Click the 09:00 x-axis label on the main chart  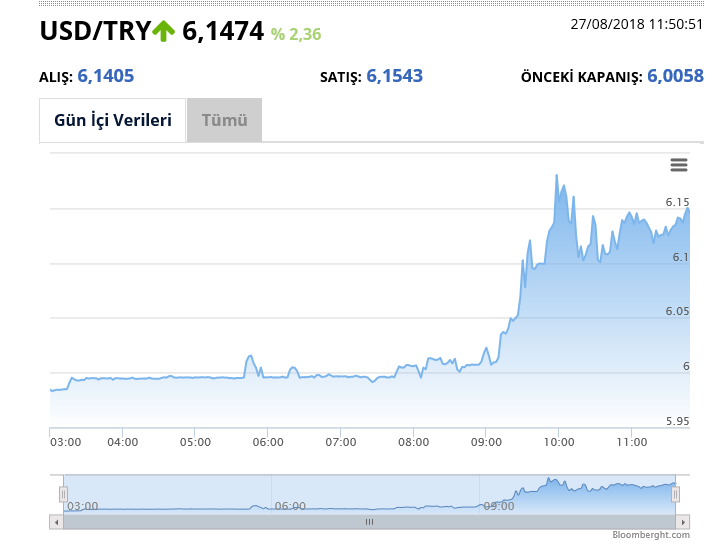[486, 442]
